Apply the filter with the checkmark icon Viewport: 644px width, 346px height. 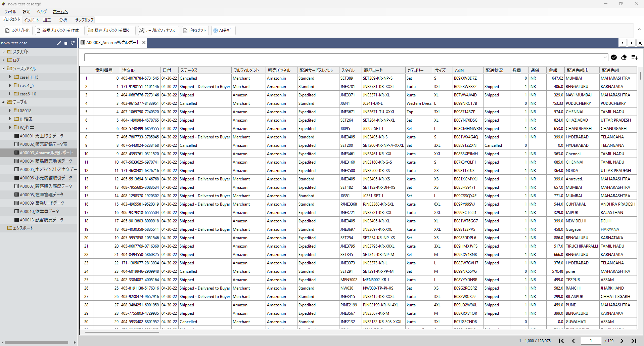coord(614,57)
